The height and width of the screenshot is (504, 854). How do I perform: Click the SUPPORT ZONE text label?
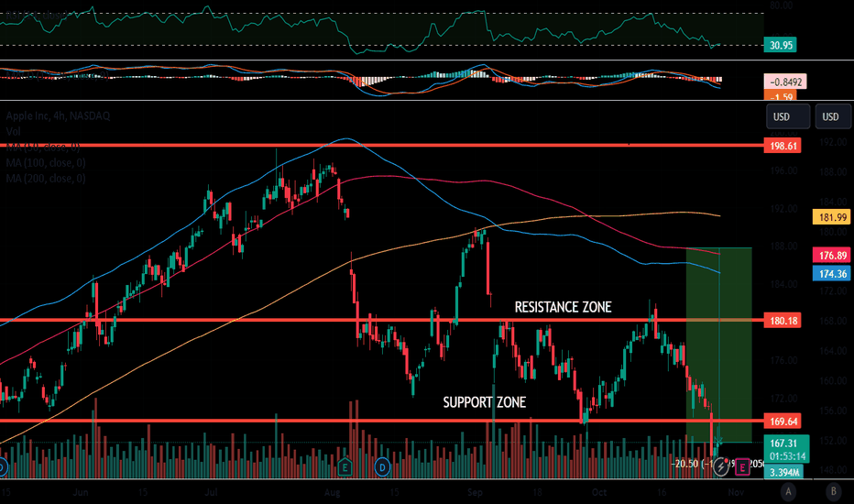click(484, 402)
